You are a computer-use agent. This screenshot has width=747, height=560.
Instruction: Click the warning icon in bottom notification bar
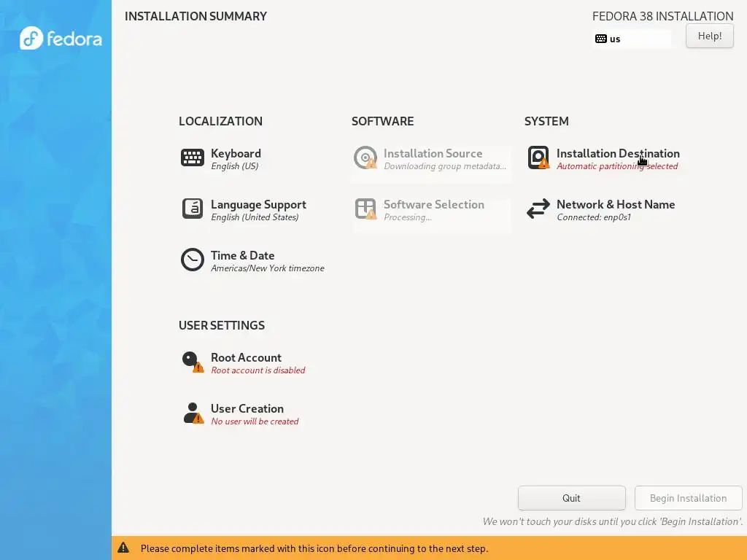tap(123, 548)
